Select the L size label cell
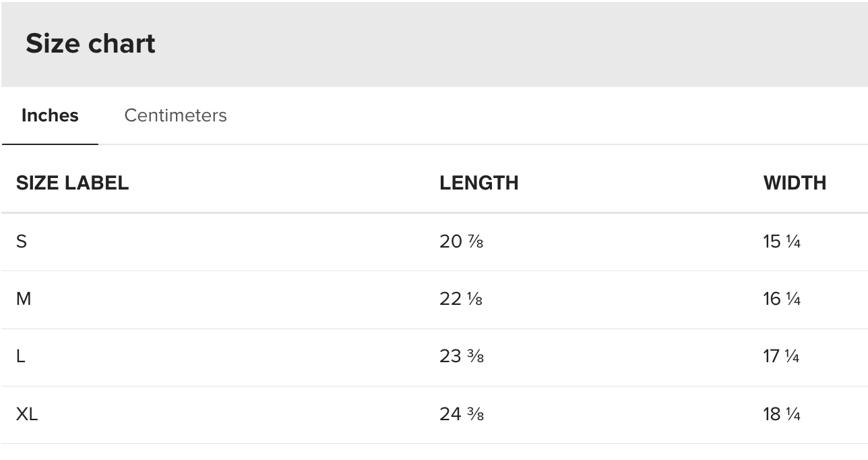 click(x=21, y=356)
